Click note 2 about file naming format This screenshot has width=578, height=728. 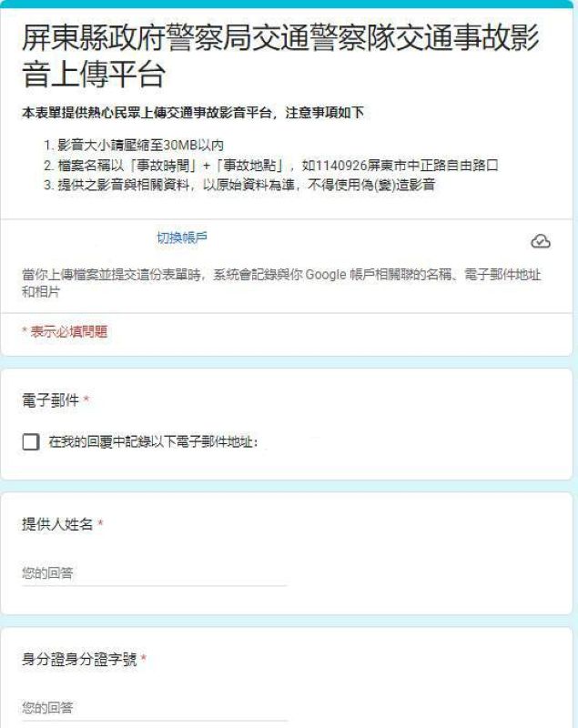click(271, 166)
